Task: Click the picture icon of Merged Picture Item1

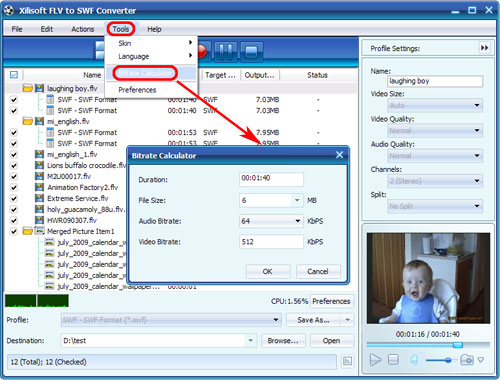Action: (x=39, y=231)
